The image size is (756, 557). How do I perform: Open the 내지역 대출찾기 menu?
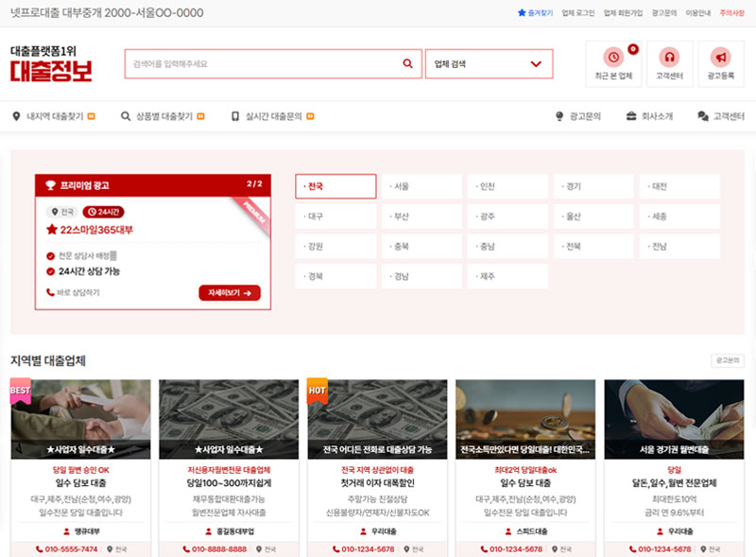tap(53, 116)
